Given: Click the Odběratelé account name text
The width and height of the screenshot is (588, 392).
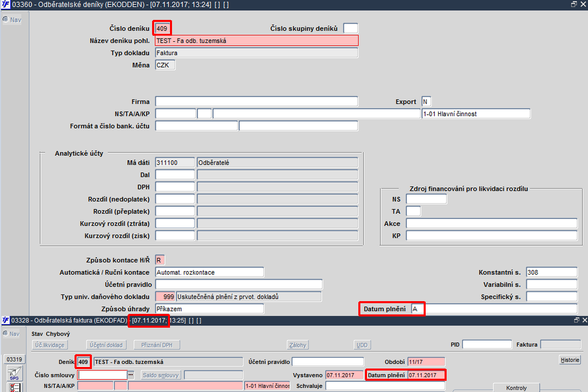Looking at the screenshot, I should tap(214, 163).
